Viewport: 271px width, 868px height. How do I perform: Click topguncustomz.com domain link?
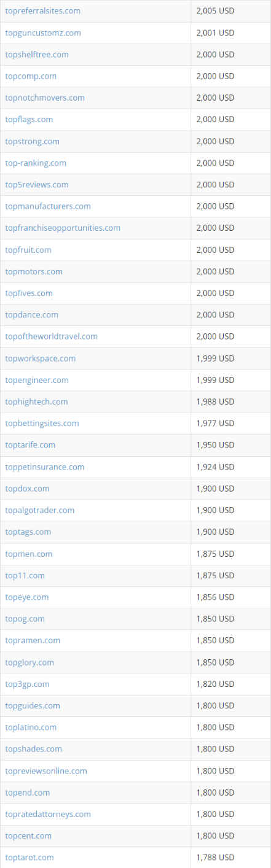[43, 33]
